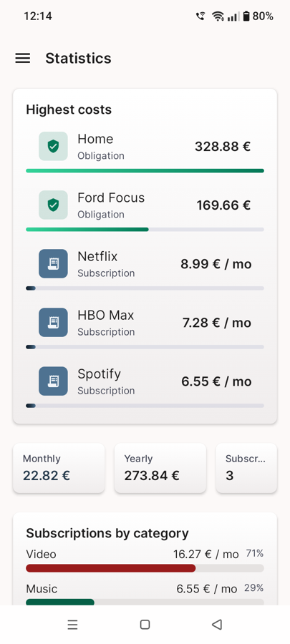290x644 pixels.
Task: Tap the Spotify subscription receipt icon
Action: click(x=54, y=381)
